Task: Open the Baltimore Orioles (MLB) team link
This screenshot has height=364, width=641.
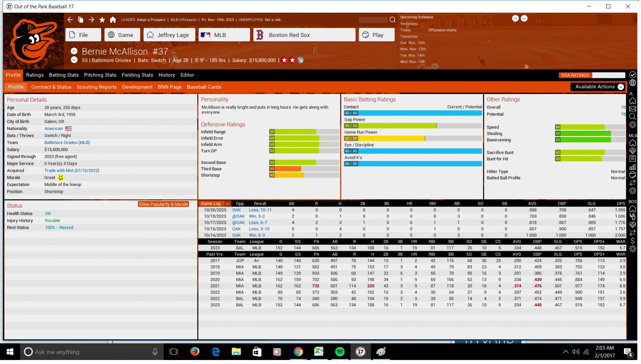Action: pyautogui.click(x=67, y=142)
